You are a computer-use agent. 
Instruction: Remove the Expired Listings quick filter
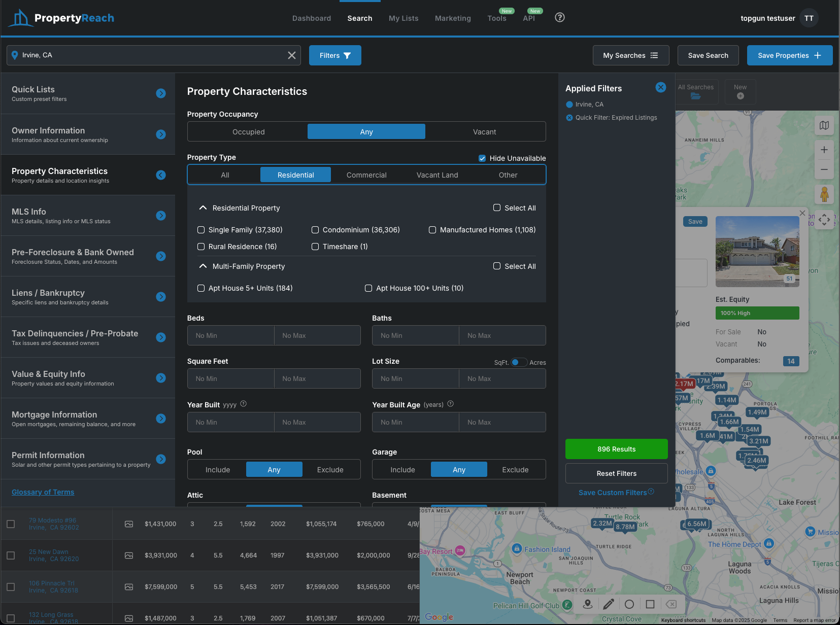[569, 118]
